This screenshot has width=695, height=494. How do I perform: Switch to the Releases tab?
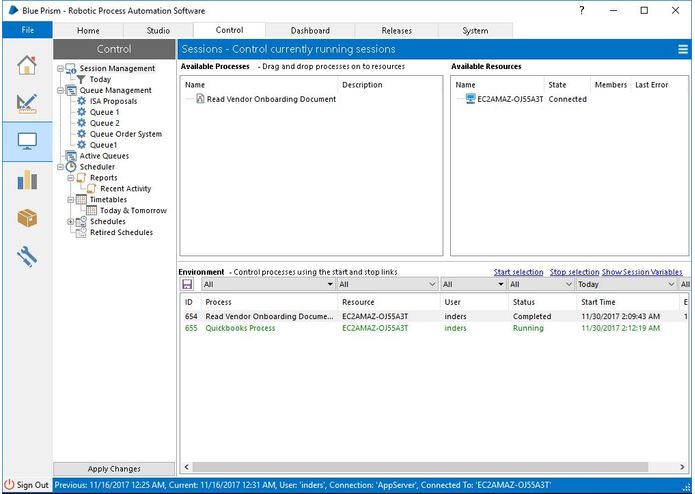[x=397, y=31]
